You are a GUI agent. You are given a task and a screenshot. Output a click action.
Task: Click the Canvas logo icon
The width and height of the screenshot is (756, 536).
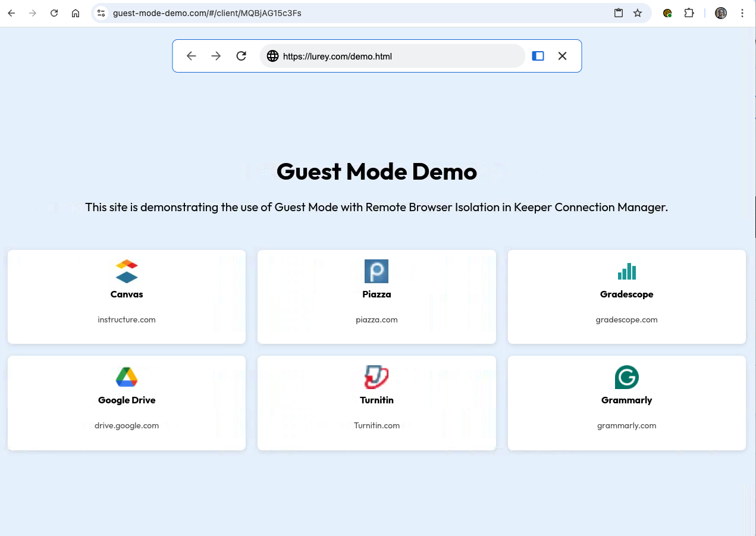[x=127, y=271]
